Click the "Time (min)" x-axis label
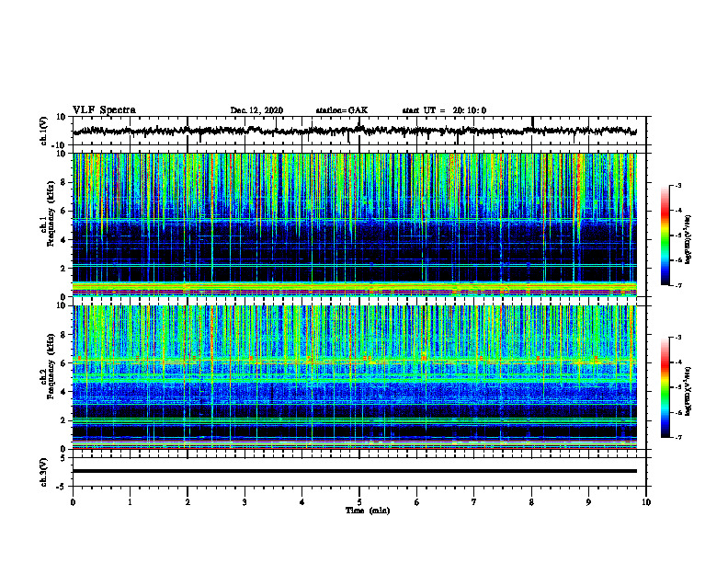 click(x=368, y=511)
